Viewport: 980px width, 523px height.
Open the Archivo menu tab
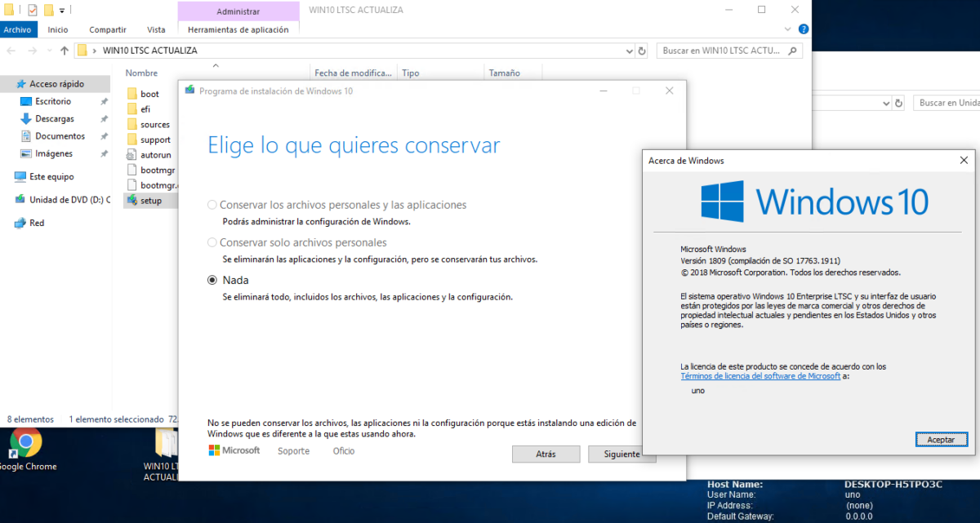click(18, 30)
